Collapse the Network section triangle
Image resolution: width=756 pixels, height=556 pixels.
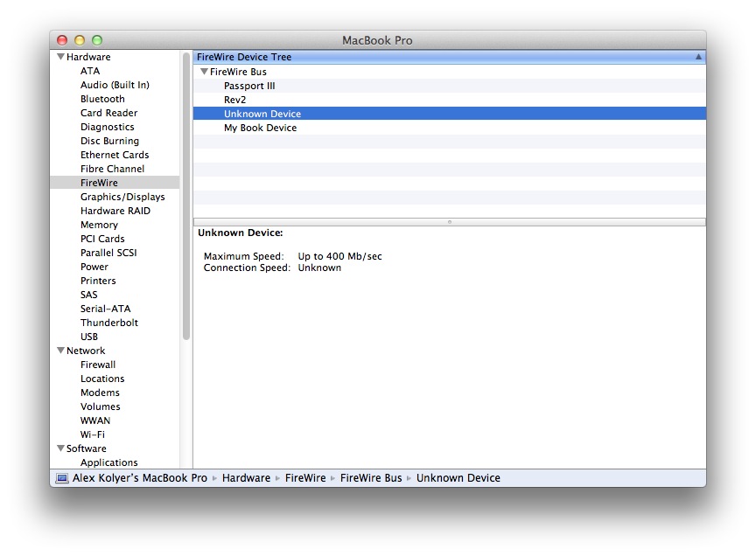[x=60, y=351]
